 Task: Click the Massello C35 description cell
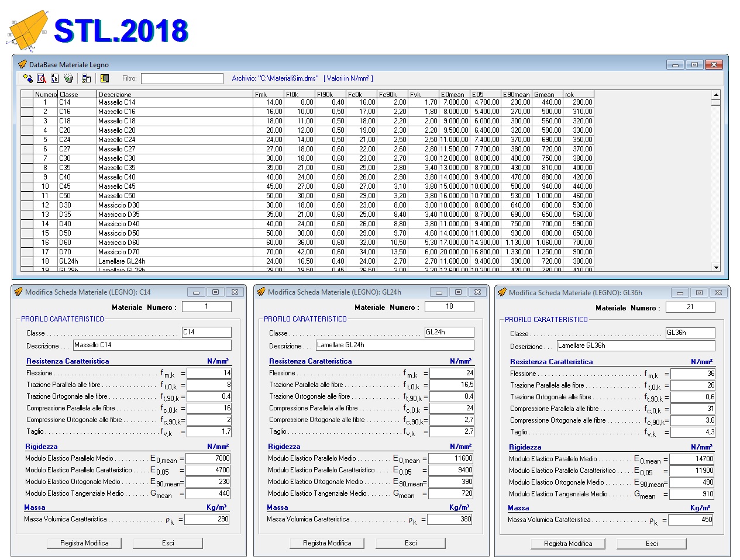coord(175,168)
